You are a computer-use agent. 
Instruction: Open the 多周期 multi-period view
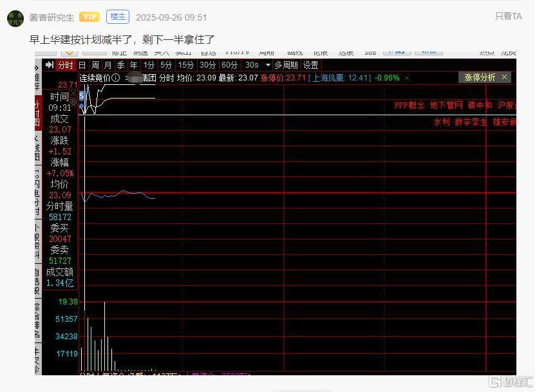coord(286,65)
